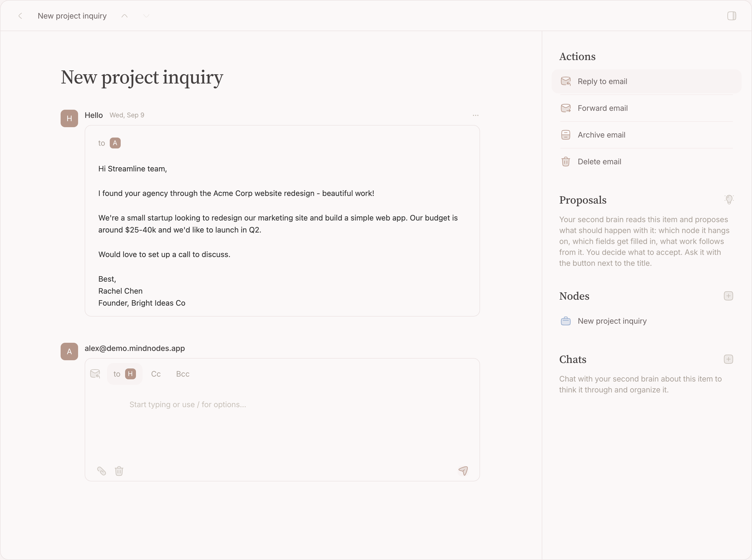Viewport: 752px width, 560px height.
Task: Click reply type envelope icon in composer
Action: point(95,374)
